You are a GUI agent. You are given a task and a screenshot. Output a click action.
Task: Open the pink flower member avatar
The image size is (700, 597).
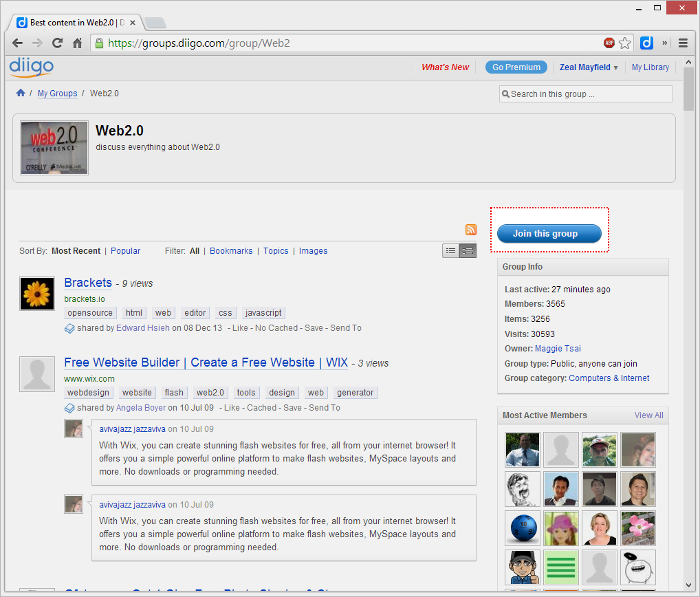638,528
